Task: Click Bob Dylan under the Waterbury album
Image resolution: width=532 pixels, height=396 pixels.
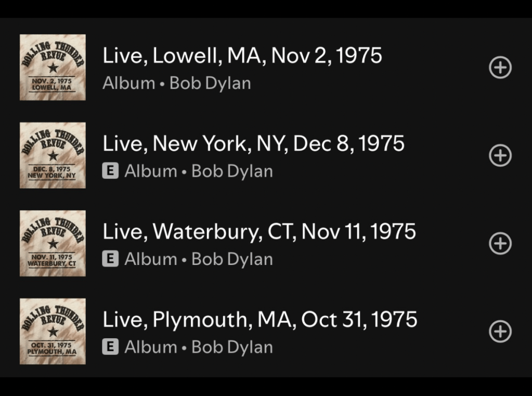Action: (232, 259)
